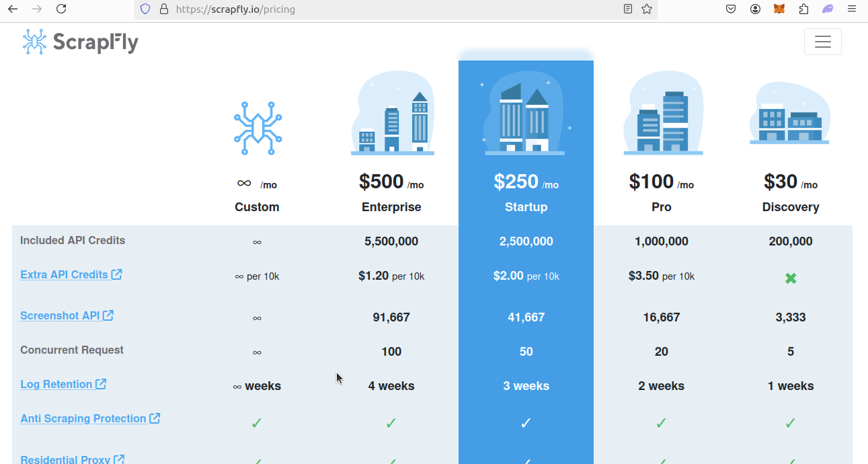This screenshot has height=464, width=868.
Task: Open the Firefox account icon
Action: 756,9
